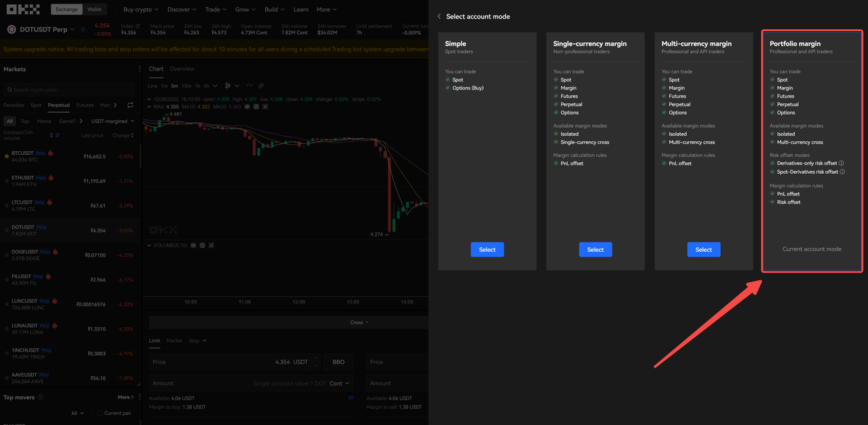Open the Stop order type dropdown
This screenshot has width=868, height=425.
click(x=197, y=341)
